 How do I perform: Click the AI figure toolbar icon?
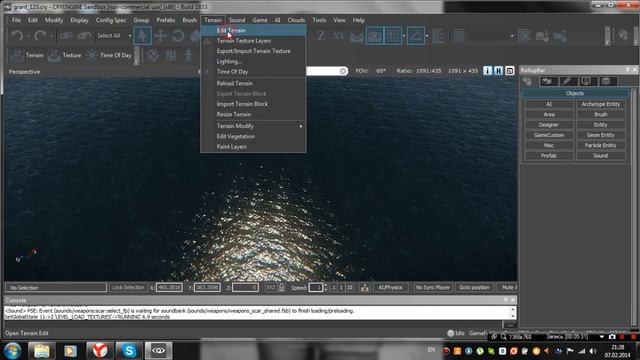[x=188, y=55]
